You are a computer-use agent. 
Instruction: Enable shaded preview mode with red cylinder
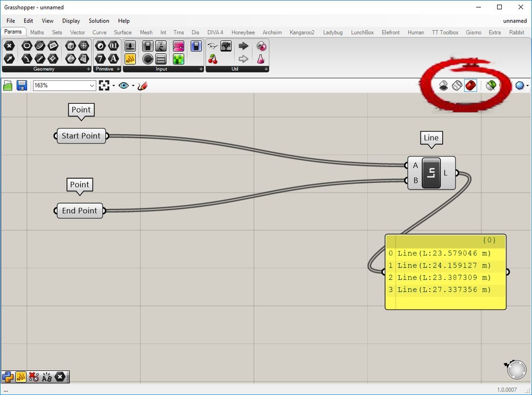pyautogui.click(x=471, y=86)
